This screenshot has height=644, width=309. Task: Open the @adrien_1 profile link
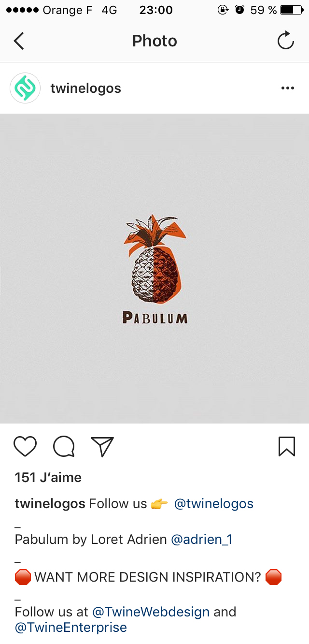point(202,540)
